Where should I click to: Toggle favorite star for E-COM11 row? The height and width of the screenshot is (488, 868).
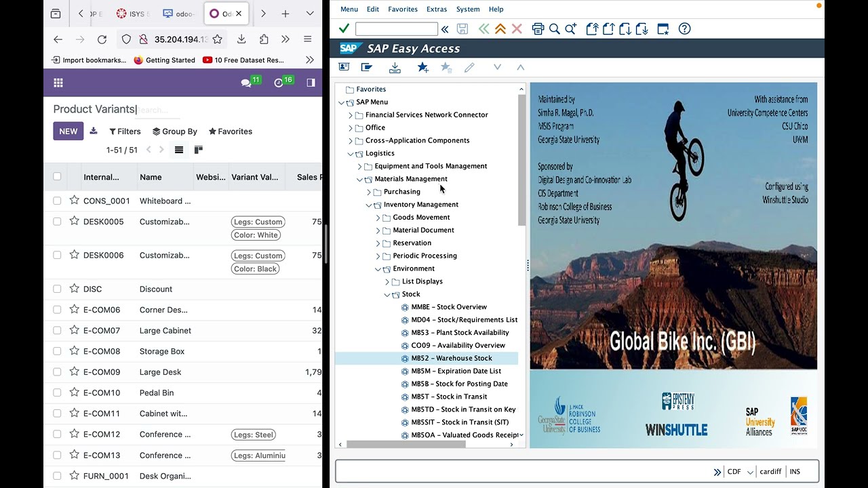[x=75, y=413]
